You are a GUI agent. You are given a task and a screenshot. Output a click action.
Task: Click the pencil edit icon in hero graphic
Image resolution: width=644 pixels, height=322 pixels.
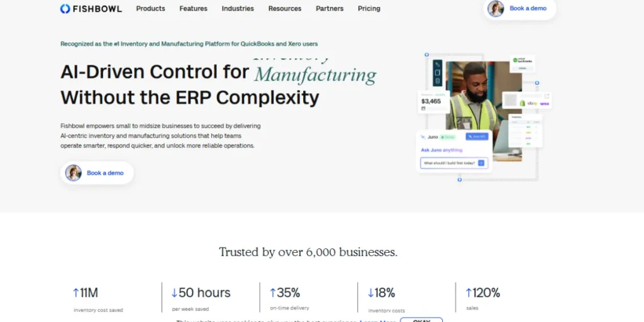[438, 64]
